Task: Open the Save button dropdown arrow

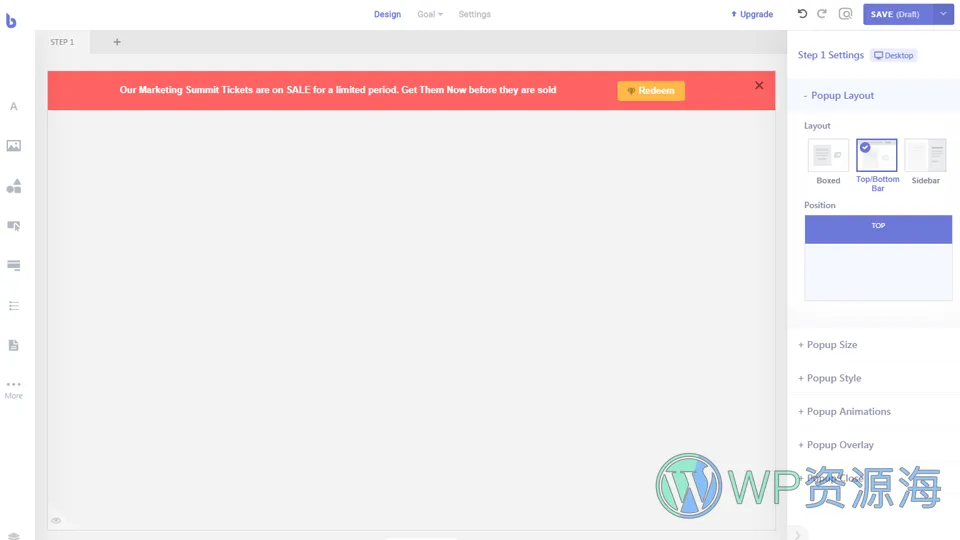Action: [943, 14]
